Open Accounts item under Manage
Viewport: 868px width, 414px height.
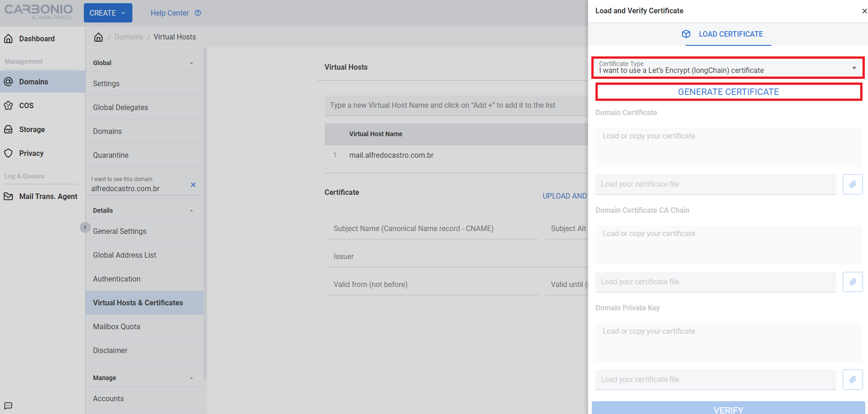click(144, 399)
